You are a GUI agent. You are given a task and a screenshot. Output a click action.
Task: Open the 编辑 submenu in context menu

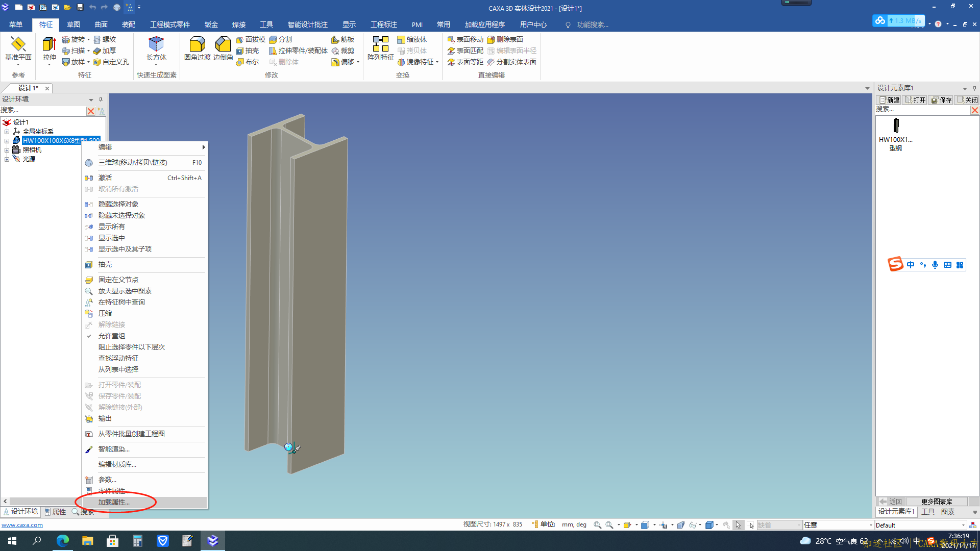pyautogui.click(x=144, y=147)
